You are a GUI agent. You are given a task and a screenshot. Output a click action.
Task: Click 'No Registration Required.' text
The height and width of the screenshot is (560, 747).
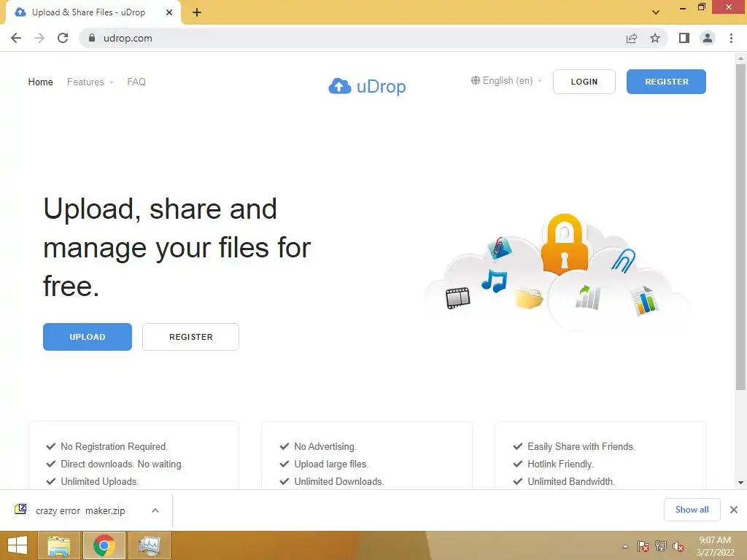click(x=115, y=447)
